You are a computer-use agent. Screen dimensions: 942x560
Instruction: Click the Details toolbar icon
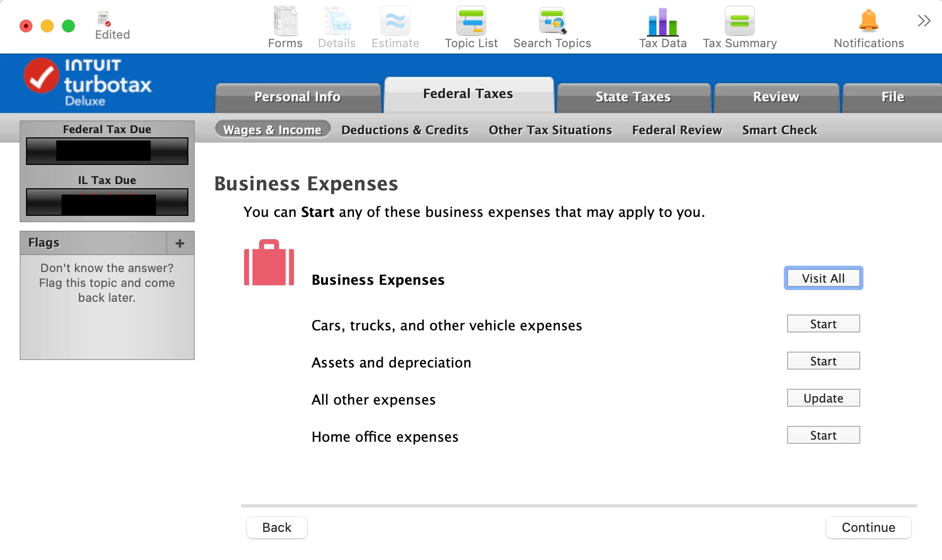pyautogui.click(x=337, y=21)
